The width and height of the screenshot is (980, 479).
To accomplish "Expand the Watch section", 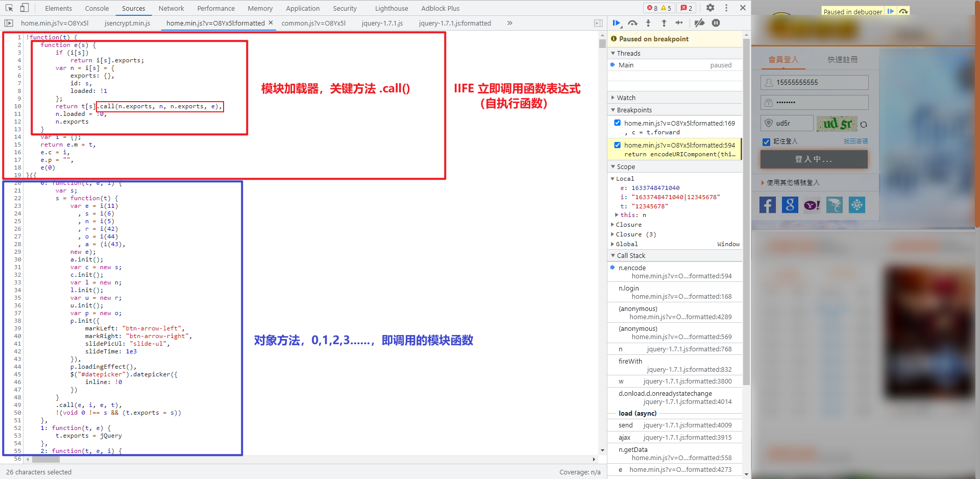I will (626, 98).
